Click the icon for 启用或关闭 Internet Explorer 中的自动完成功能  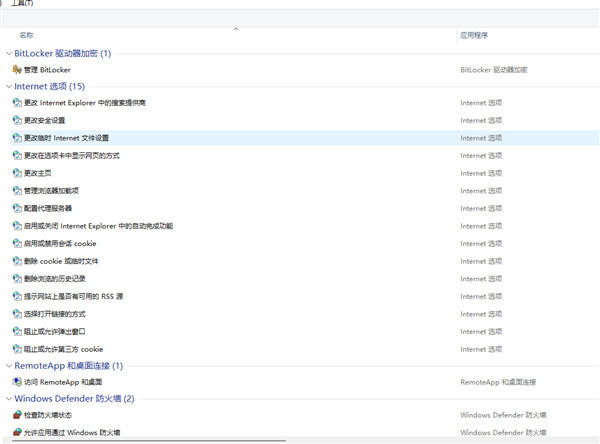pyautogui.click(x=17, y=226)
